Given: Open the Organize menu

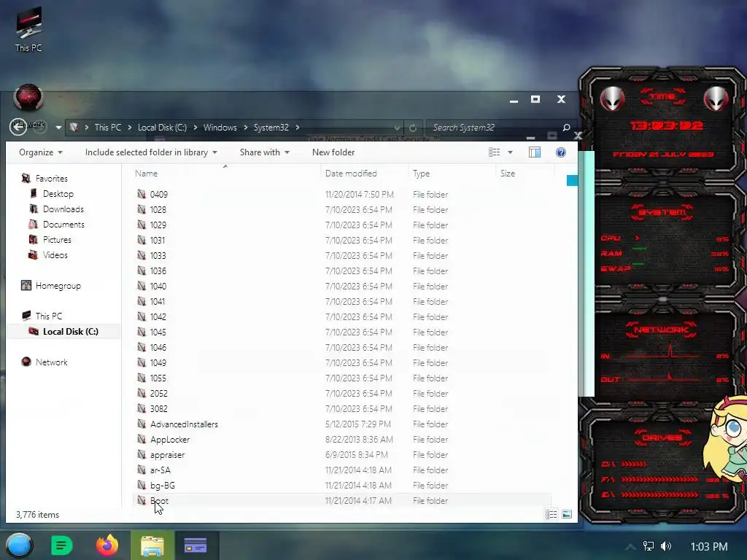Looking at the screenshot, I should (x=41, y=152).
